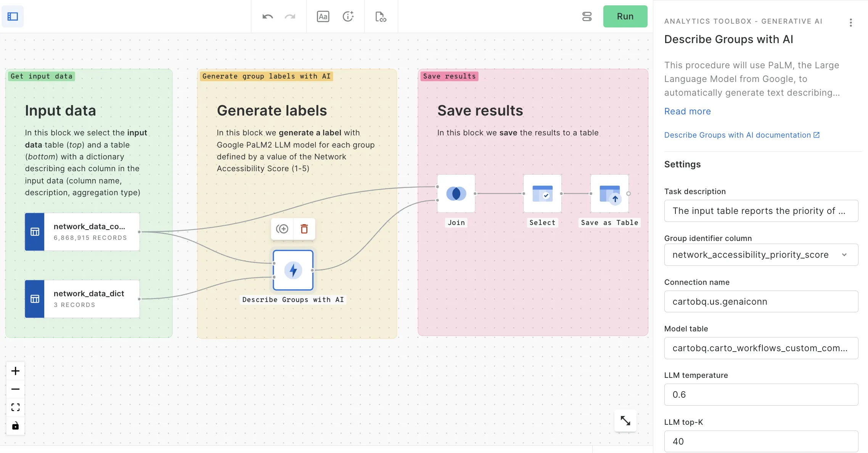
Task: Undo the last workflow change
Action: 267,16
